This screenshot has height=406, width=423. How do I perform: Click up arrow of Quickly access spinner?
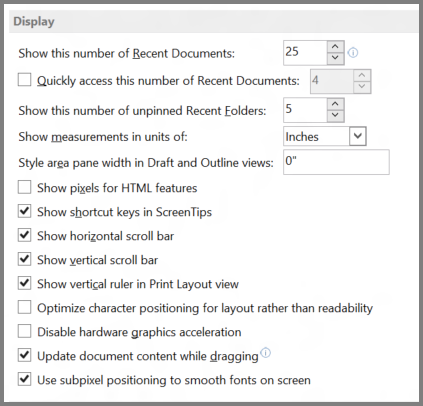tap(362, 75)
